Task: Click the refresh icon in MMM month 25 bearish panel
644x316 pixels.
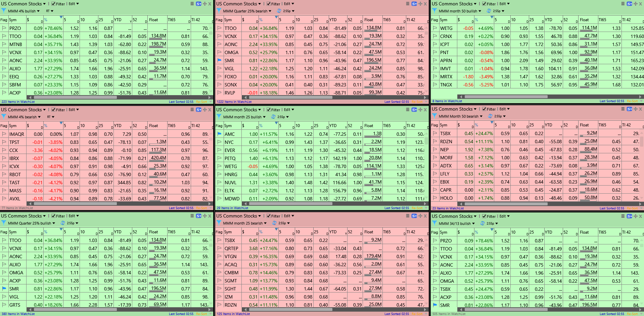Action: [275, 223]
